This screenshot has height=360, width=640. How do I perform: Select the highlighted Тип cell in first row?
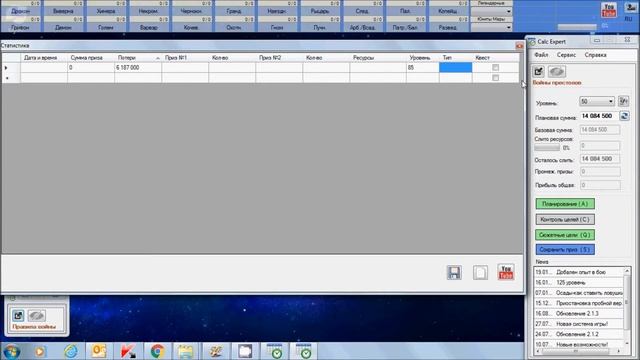(456, 67)
